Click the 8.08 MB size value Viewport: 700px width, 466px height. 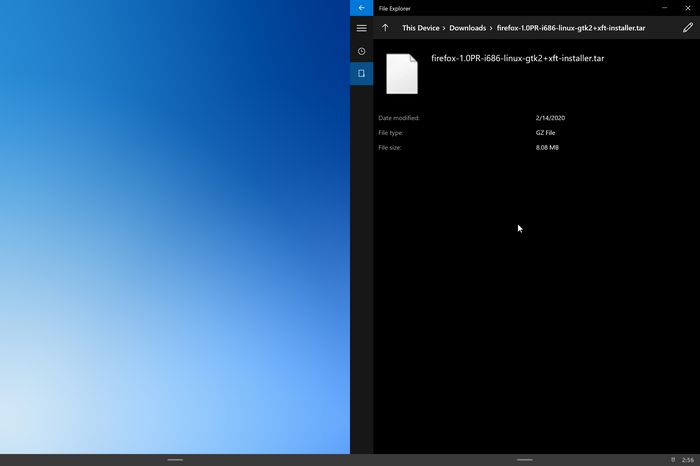(547, 147)
